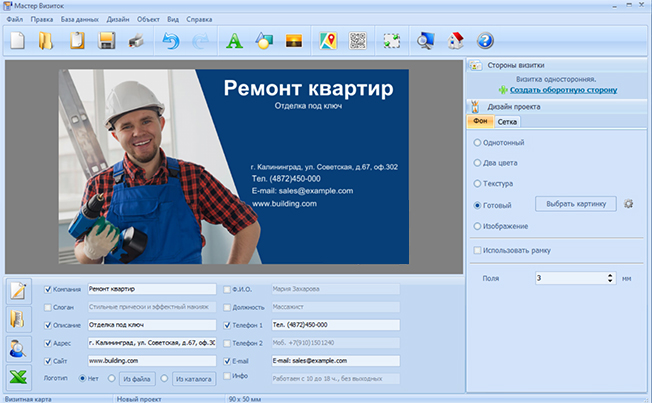
Task: Enable the Телефон 2 checkbox
Action: coord(227,343)
